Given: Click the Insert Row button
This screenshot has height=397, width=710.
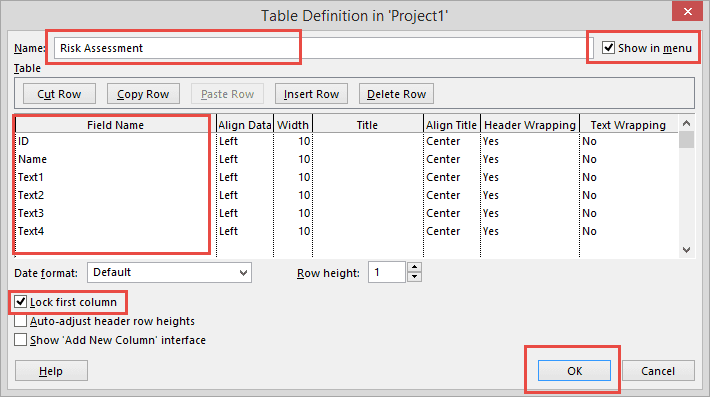Looking at the screenshot, I should 312,94.
